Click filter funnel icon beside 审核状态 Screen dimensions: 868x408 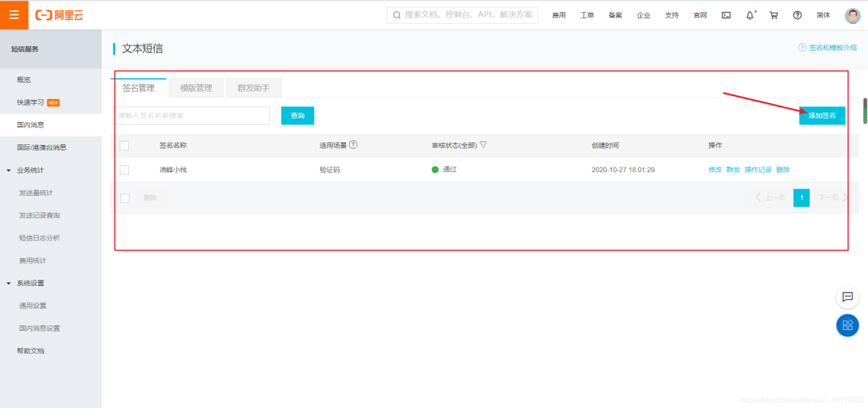(484, 145)
